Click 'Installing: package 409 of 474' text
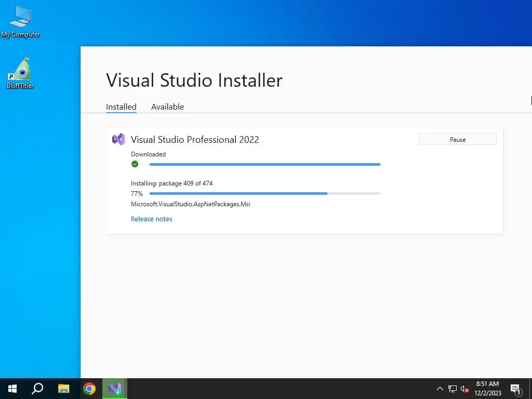This screenshot has height=399, width=532. pyautogui.click(x=171, y=183)
